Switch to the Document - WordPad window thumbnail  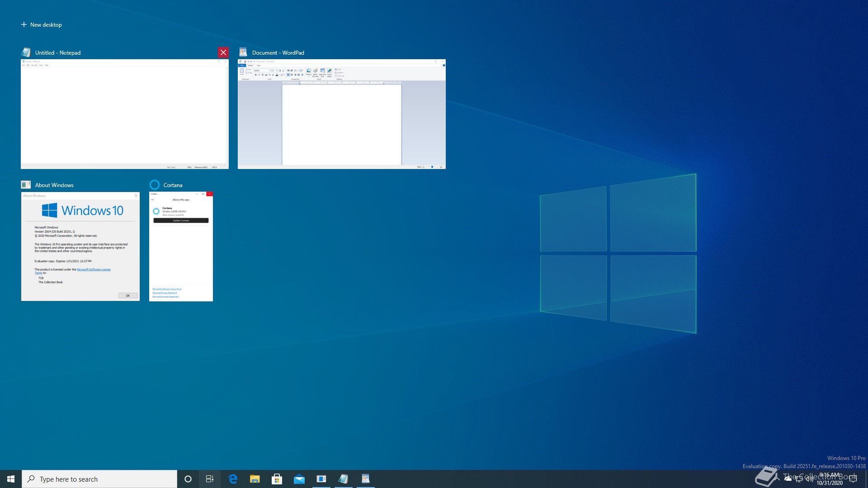[342, 114]
